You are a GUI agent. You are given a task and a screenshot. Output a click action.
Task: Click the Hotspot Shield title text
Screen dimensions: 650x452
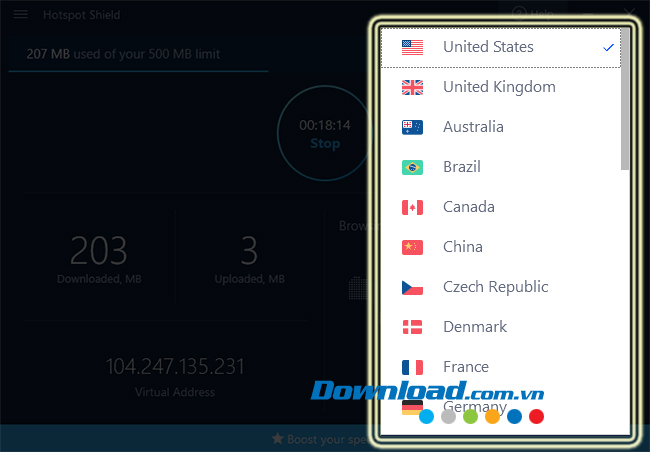point(82,15)
